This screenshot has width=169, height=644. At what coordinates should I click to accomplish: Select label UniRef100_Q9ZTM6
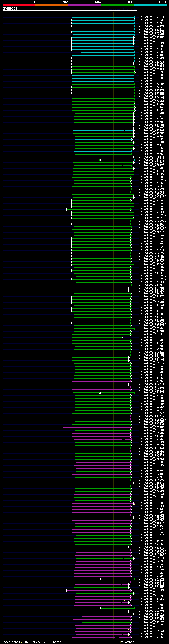tap(152, 37)
